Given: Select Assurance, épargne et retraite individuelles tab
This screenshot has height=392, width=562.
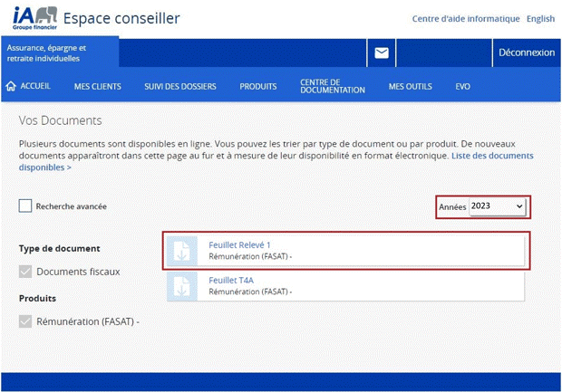Looking at the screenshot, I should pos(60,53).
